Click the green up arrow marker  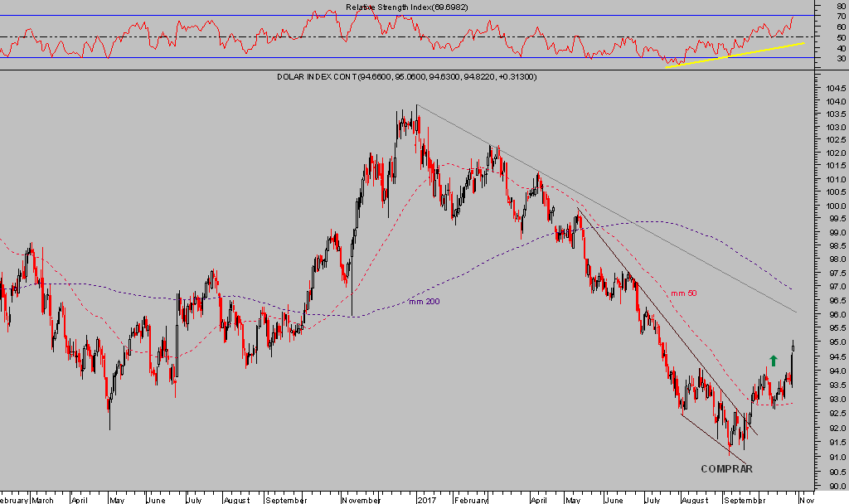pos(774,361)
